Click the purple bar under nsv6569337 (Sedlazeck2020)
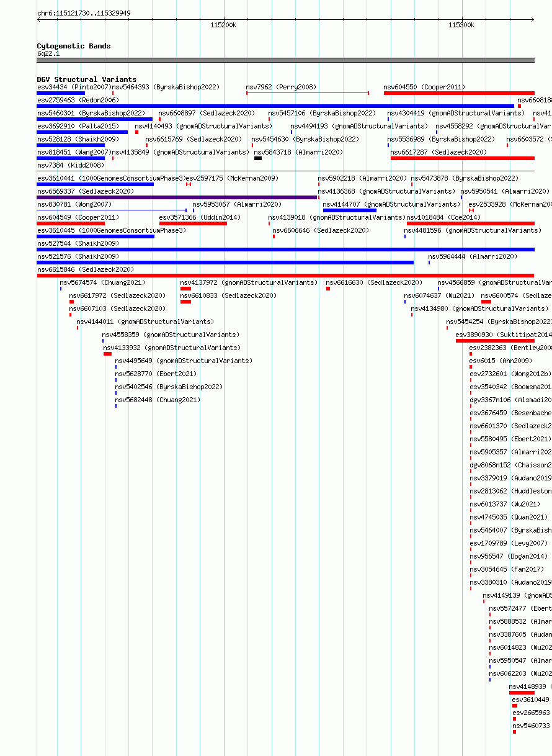Screen dimensions: 552x756 tap(177, 197)
